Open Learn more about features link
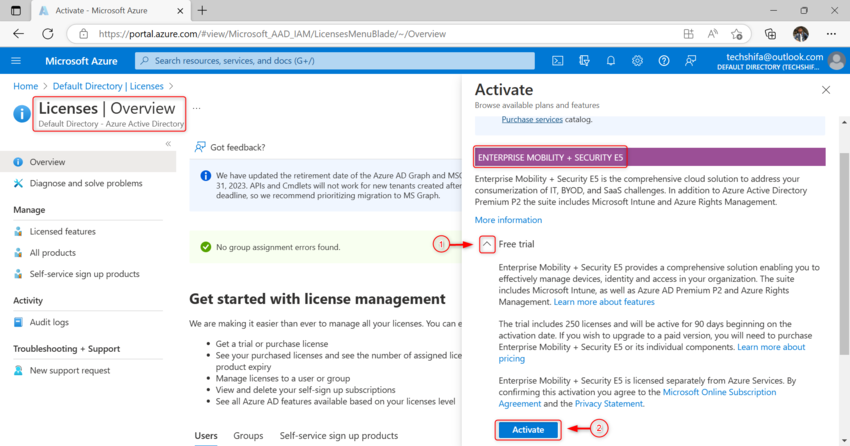The width and height of the screenshot is (850, 446). coord(604,302)
